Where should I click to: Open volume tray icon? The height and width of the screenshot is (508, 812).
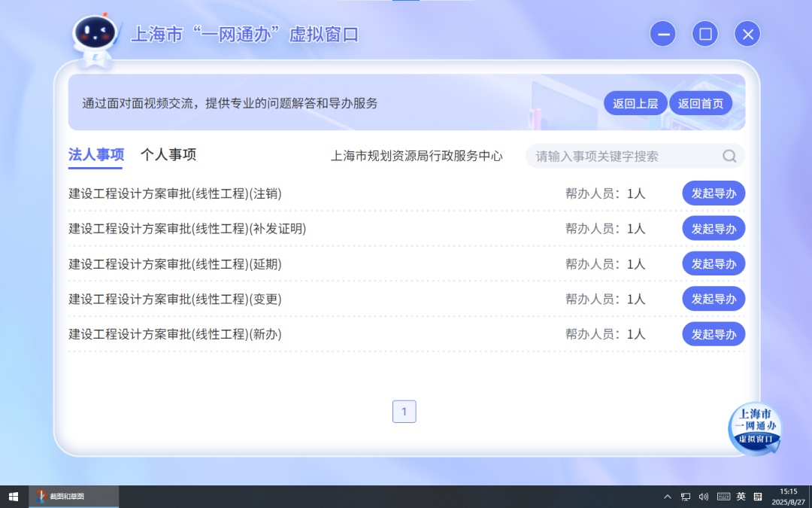[x=703, y=497]
